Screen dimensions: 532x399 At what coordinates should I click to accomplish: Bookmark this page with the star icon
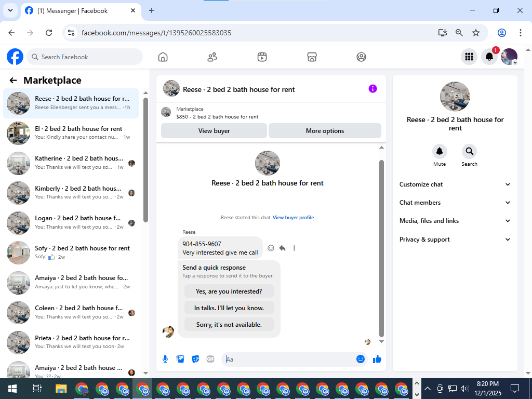(x=476, y=33)
